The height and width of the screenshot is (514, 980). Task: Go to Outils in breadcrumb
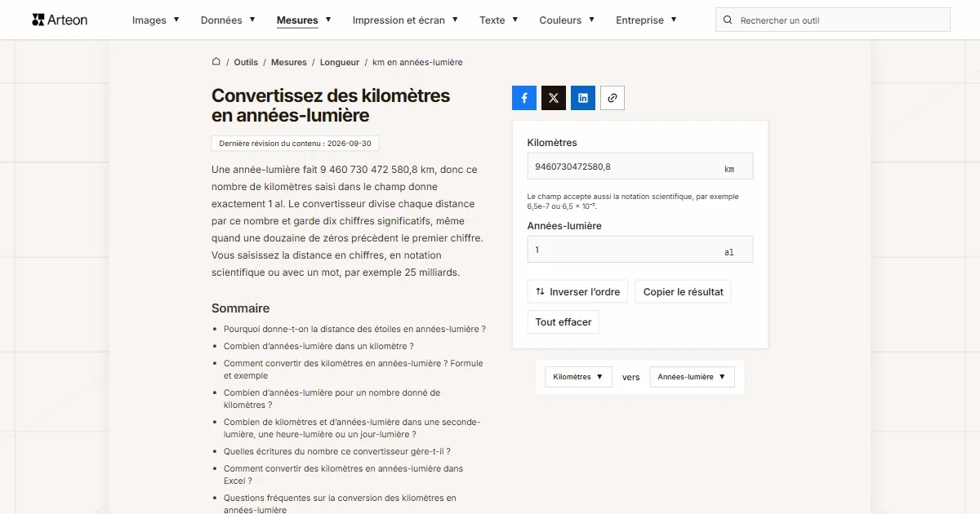pos(246,62)
